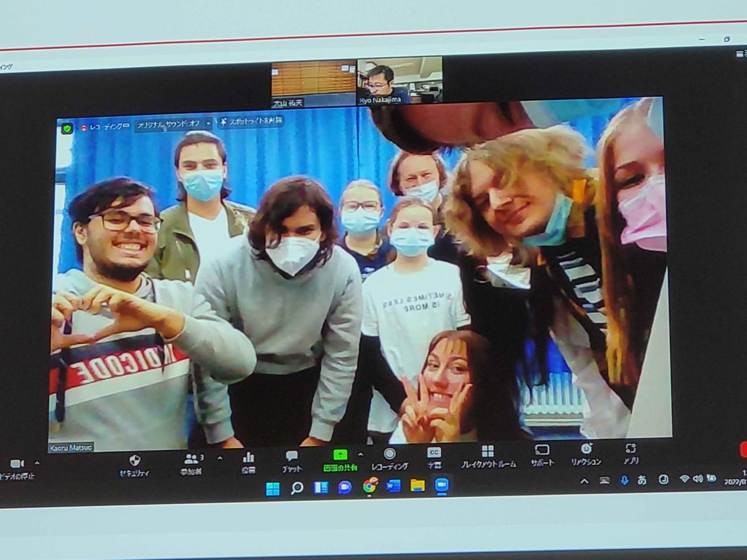Viewport: 747px width, 560px height.
Task: Click the Security shield icon in Zoom toolbar
Action: pyautogui.click(x=134, y=461)
